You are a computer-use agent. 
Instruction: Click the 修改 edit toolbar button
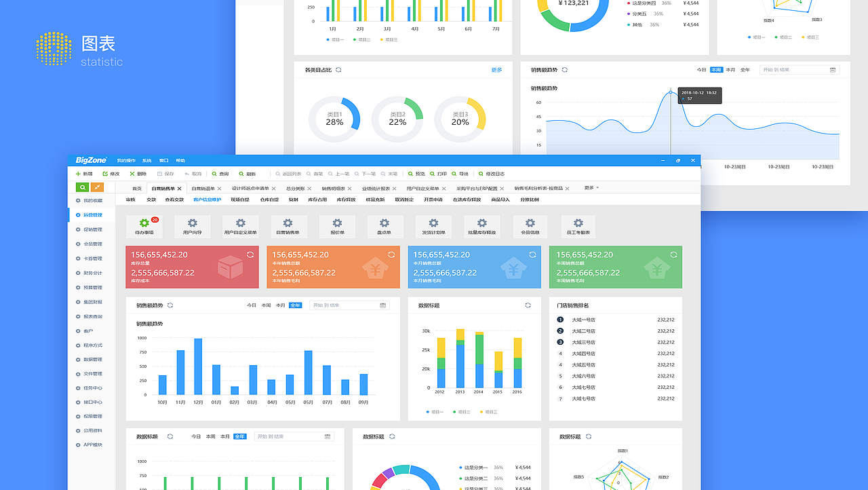click(x=111, y=174)
